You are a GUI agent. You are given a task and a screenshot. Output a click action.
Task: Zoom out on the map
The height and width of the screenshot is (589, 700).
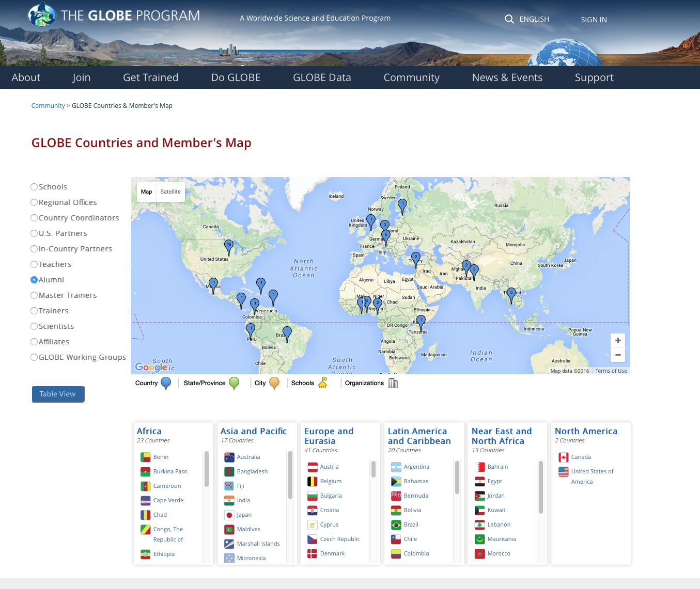[x=618, y=355]
